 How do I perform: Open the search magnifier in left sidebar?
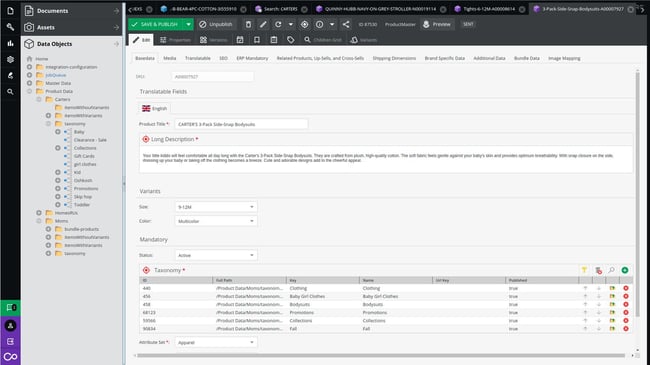tap(10, 92)
